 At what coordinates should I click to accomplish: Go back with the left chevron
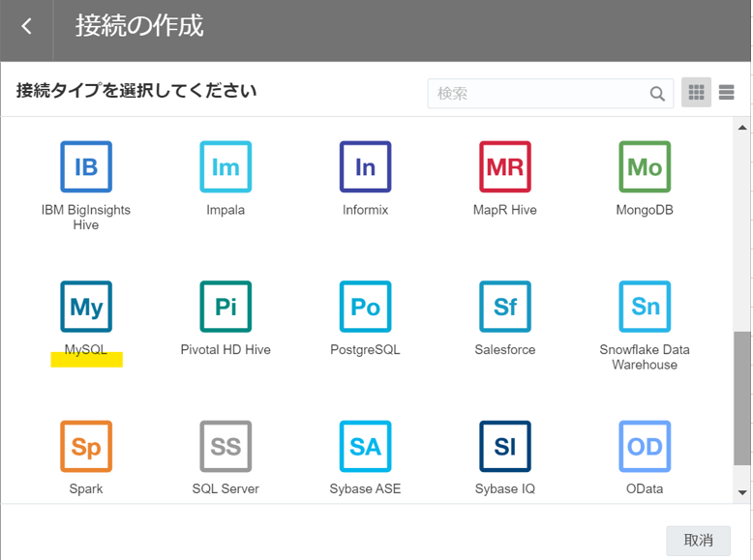27,26
